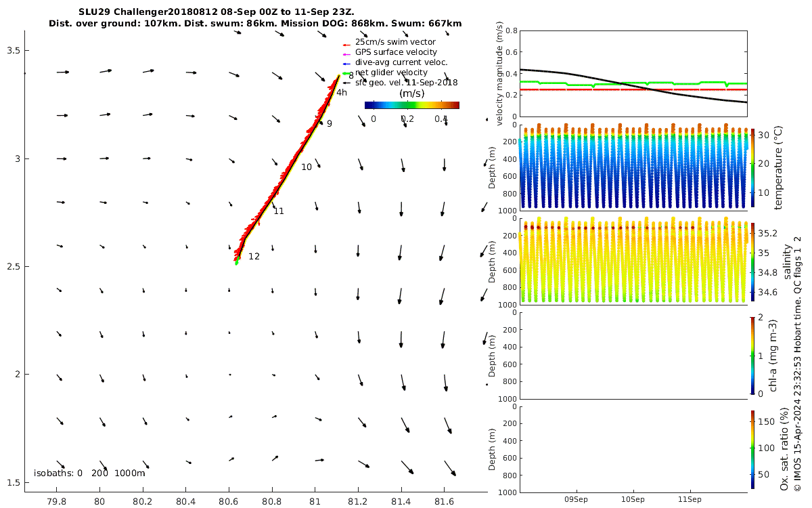Screen dimensions: 812x508
Task: Click the empty chl-a depth plot area
Action: click(633, 355)
